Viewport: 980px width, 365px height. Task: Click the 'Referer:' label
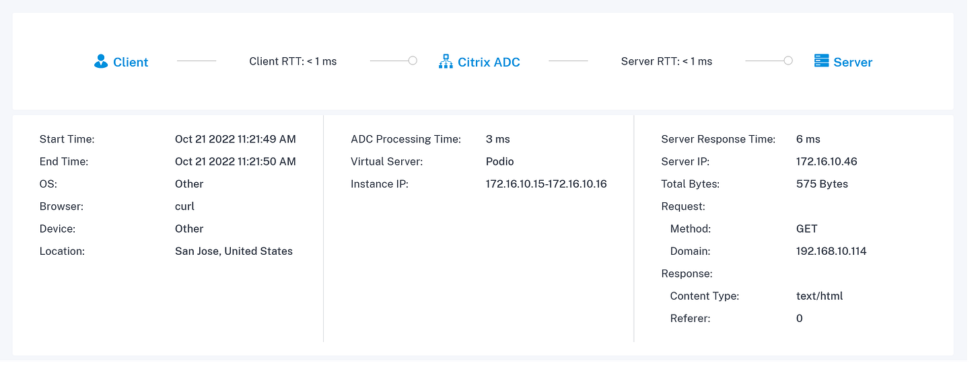[690, 319]
